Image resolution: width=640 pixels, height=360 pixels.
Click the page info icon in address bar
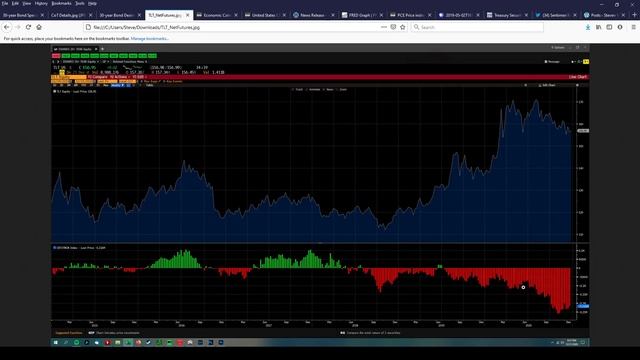[88, 27]
